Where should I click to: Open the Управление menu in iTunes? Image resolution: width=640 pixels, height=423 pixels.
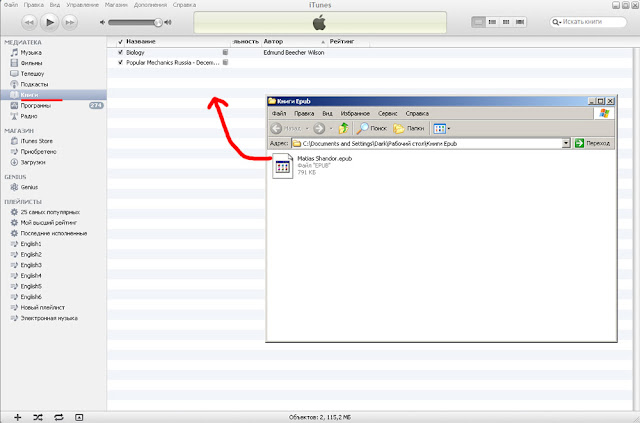tap(82, 5)
